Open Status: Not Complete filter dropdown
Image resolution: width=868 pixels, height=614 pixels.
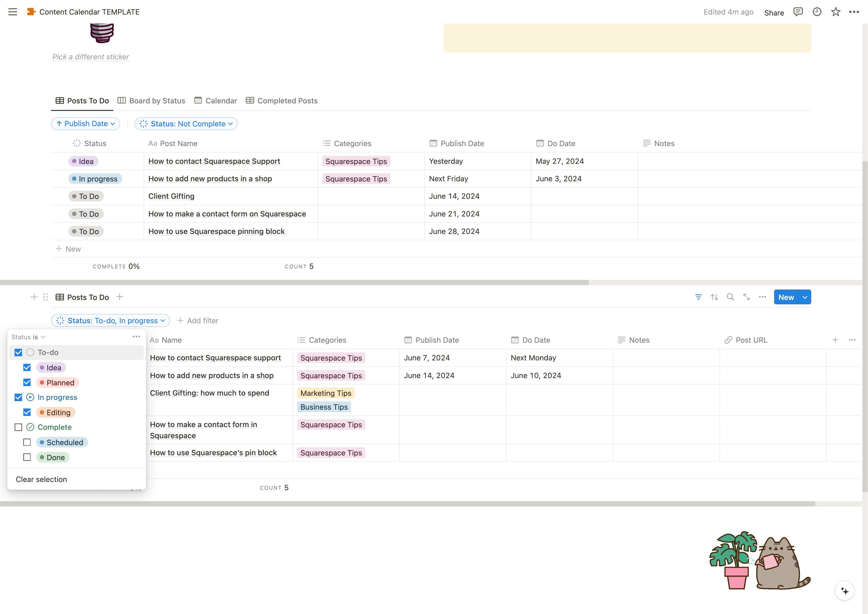[186, 124]
